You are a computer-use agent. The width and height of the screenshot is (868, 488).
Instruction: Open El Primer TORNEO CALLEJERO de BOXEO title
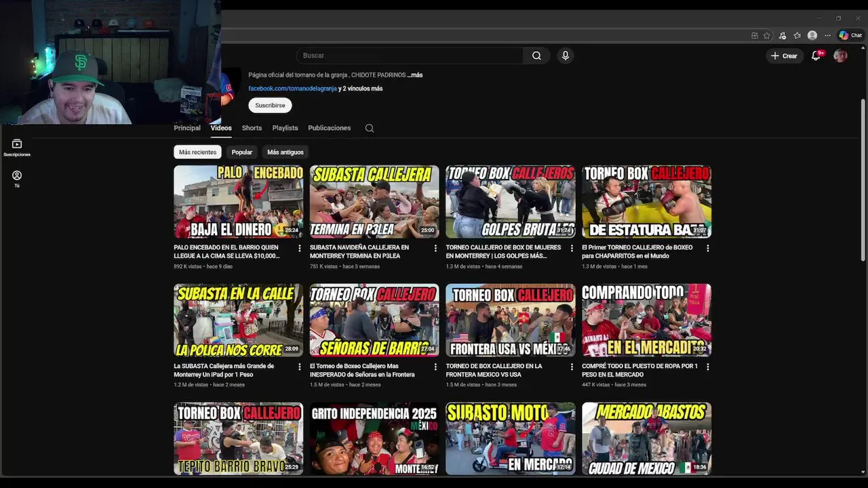[637, 251]
